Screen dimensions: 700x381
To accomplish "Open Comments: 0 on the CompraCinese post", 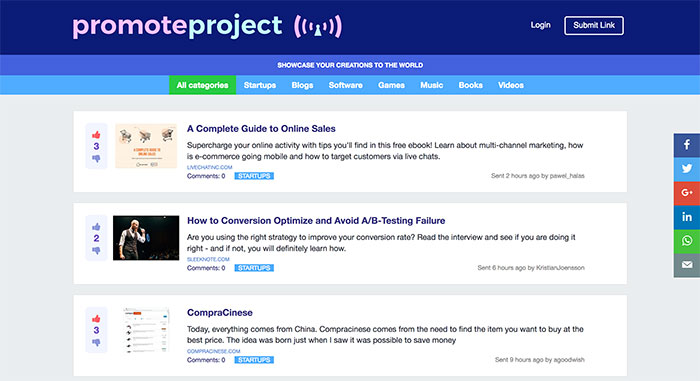I will point(206,360).
